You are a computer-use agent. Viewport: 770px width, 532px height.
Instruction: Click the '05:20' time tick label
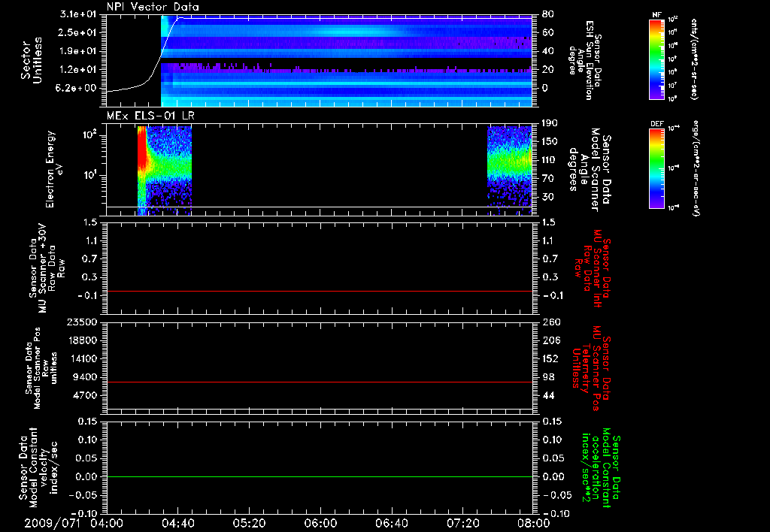tap(249, 523)
